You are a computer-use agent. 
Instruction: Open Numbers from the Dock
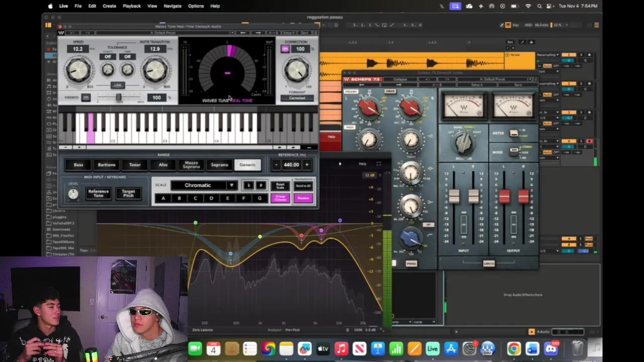396,348
